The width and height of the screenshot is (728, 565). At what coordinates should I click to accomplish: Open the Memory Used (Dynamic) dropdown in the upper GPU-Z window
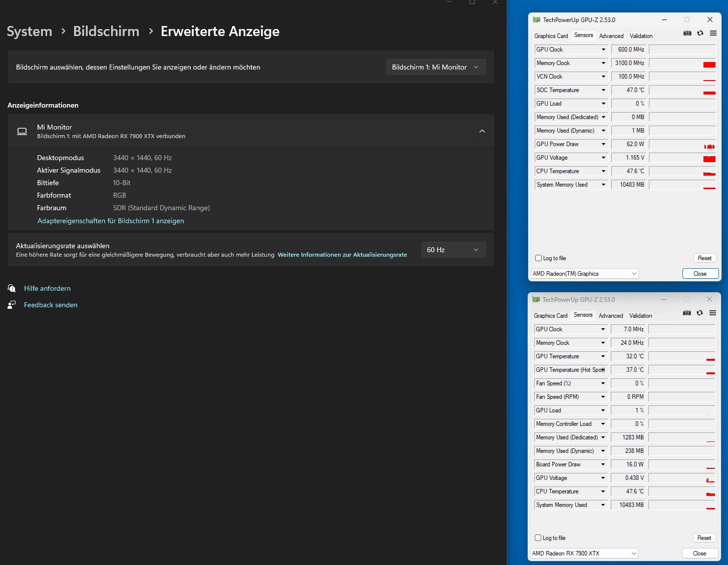tap(604, 131)
